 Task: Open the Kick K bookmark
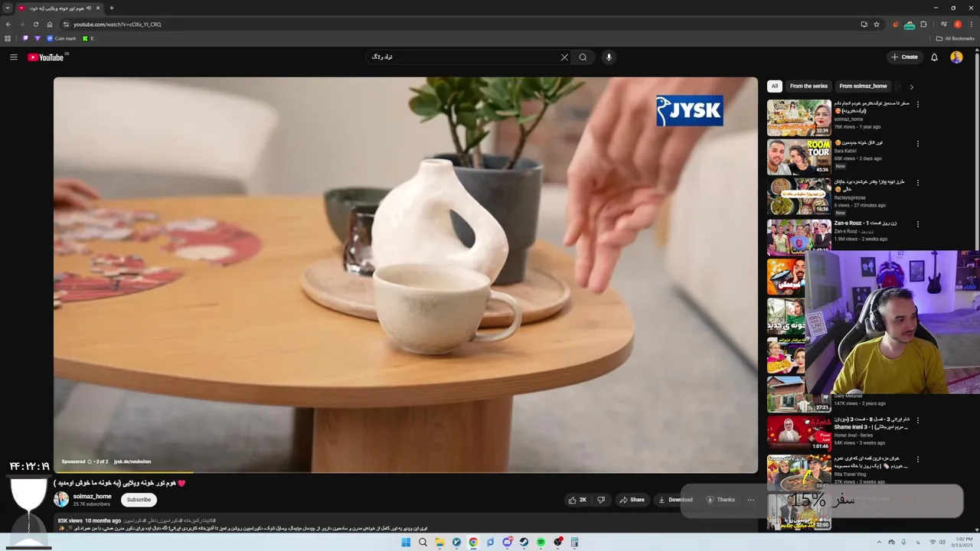pyautogui.click(x=88, y=38)
